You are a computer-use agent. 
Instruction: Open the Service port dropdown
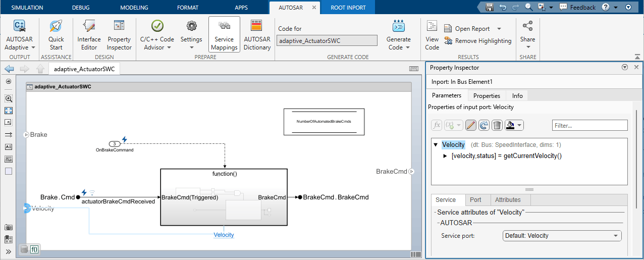pyautogui.click(x=562, y=236)
